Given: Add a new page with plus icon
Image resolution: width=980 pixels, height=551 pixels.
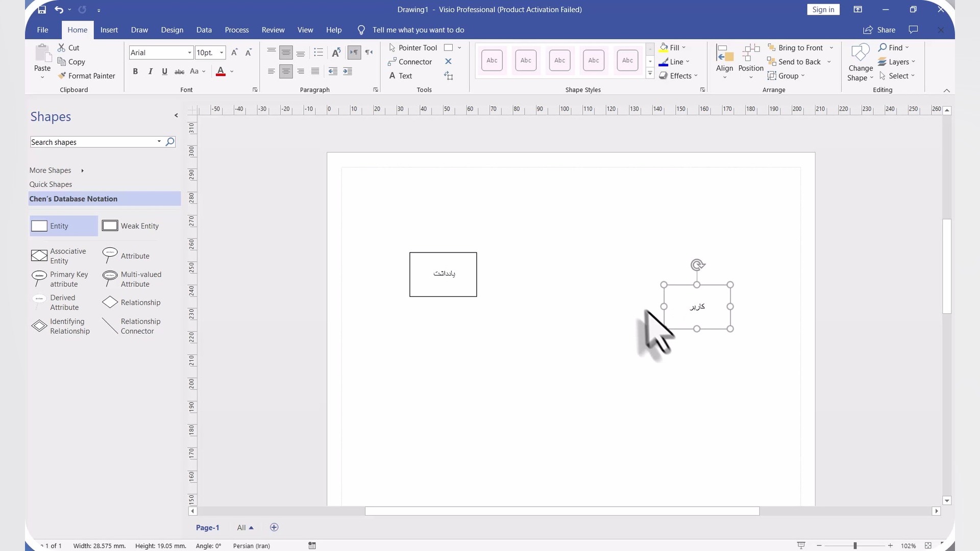Looking at the screenshot, I should 274,527.
